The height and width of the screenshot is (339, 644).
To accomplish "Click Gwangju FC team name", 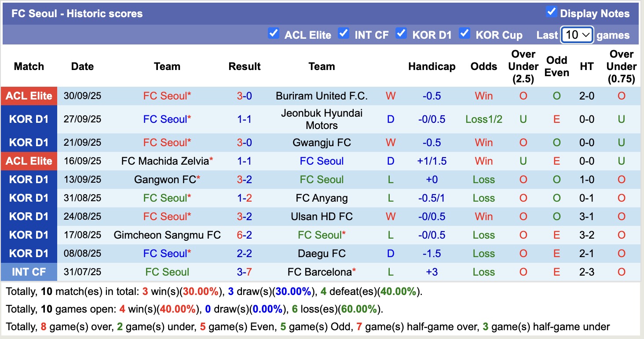I will click(x=322, y=142).
